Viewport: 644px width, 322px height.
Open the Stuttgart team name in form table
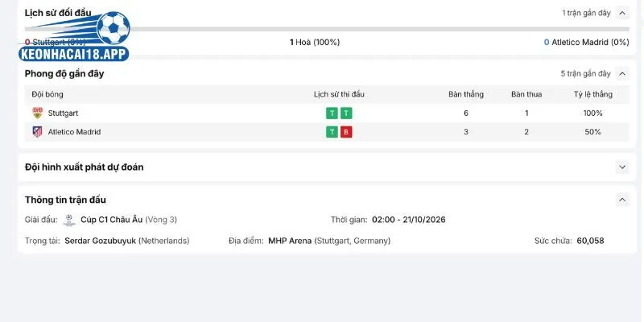63,113
